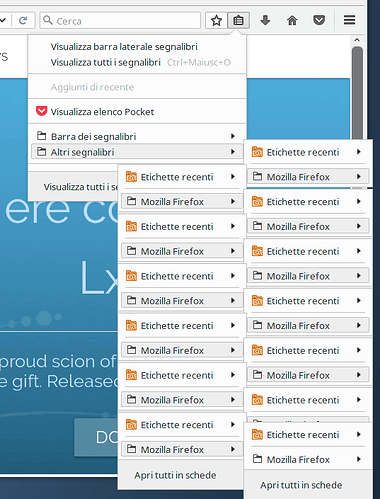The image size is (380, 499).
Task: Click the page scrollbar up arrow
Action: coord(357,40)
